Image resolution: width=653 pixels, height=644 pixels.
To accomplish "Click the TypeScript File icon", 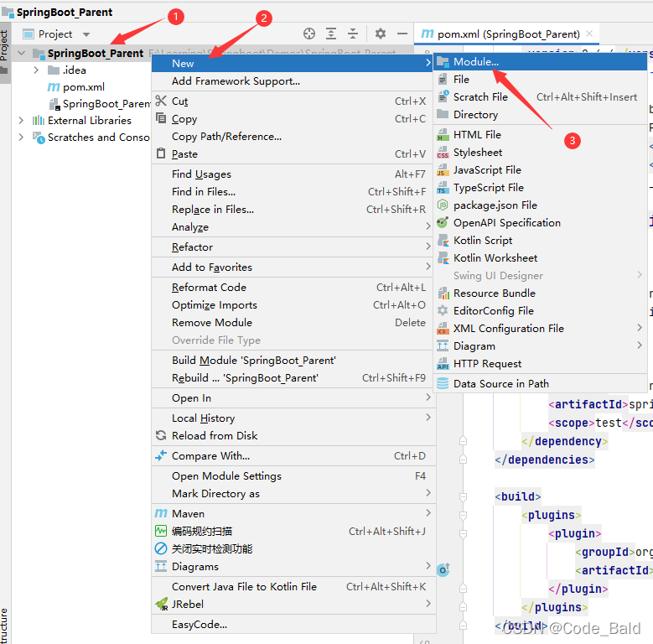I will [x=443, y=188].
